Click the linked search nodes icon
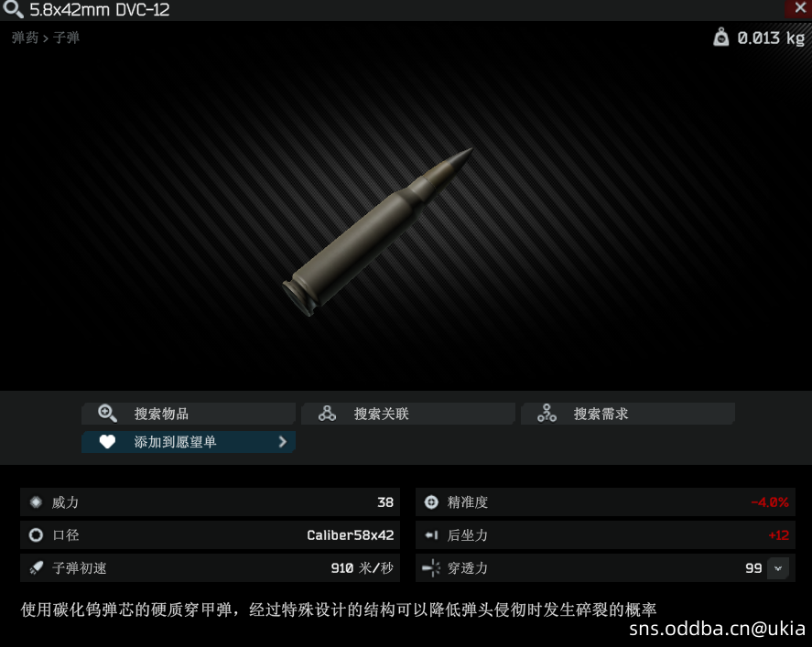This screenshot has height=647, width=812. pos(327,414)
